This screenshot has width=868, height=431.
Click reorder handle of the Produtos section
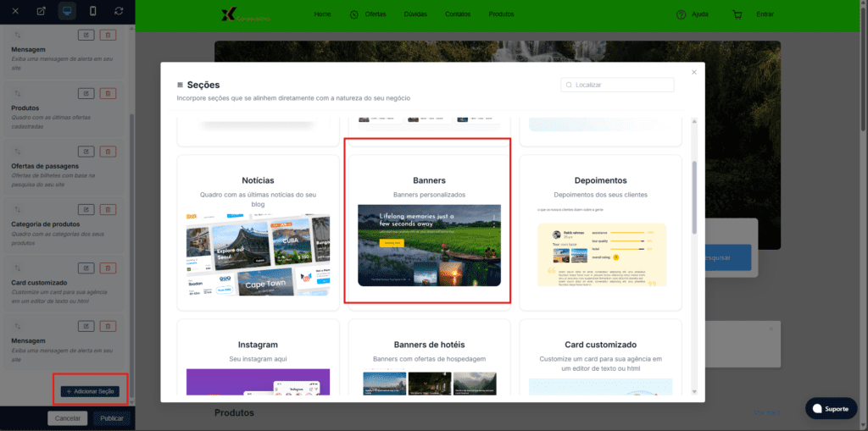pyautogui.click(x=18, y=93)
